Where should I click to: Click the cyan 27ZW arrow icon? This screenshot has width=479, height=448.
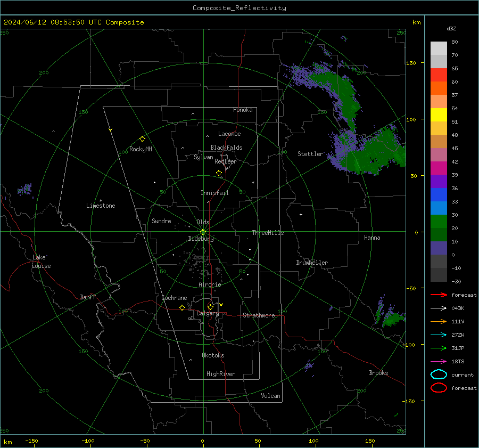(439, 335)
